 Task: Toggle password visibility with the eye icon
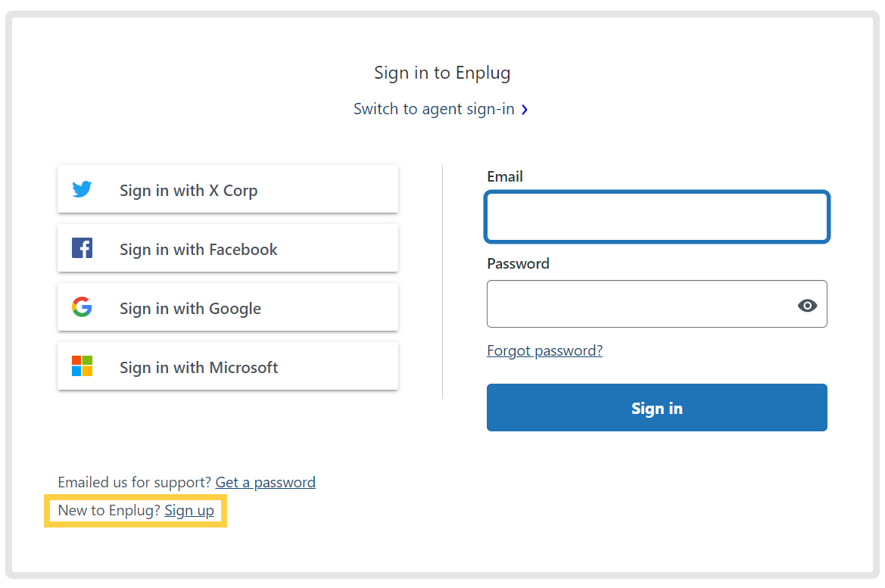pyautogui.click(x=807, y=305)
